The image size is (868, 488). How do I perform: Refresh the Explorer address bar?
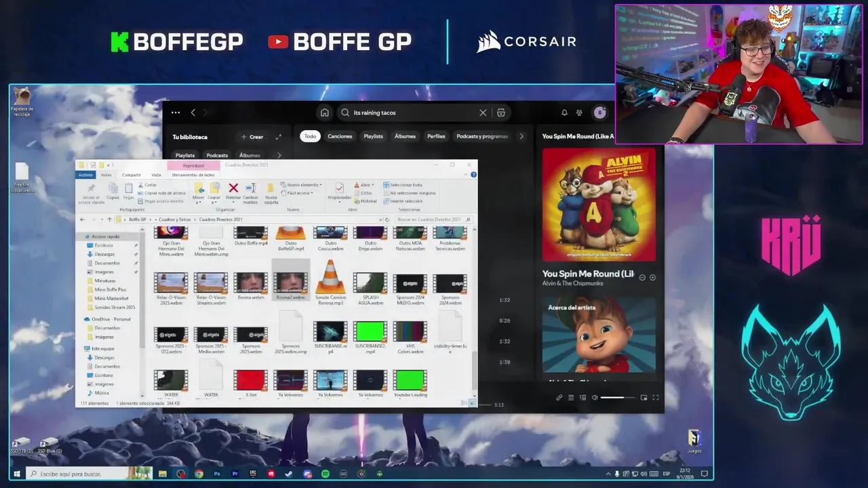[x=387, y=220]
